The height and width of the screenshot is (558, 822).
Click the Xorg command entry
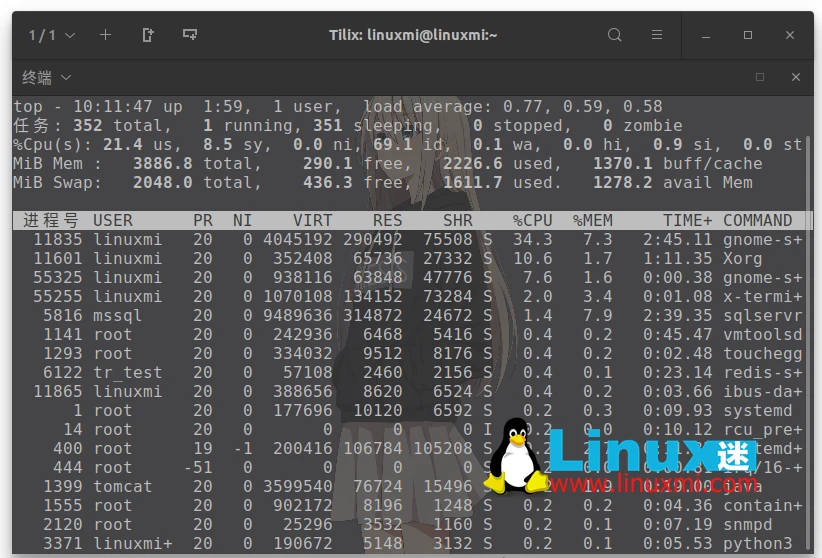743,259
